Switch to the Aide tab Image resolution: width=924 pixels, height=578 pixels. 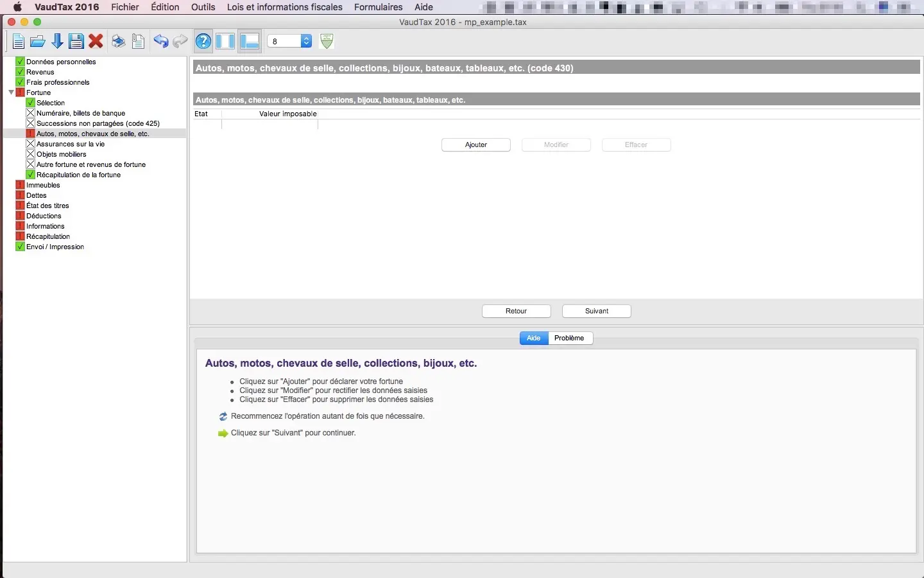pos(534,338)
